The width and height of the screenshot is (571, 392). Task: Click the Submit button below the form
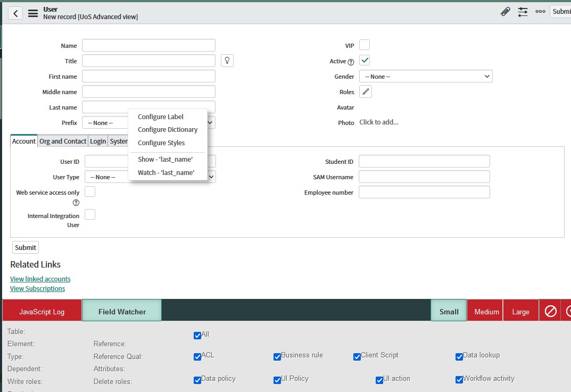[x=25, y=247]
